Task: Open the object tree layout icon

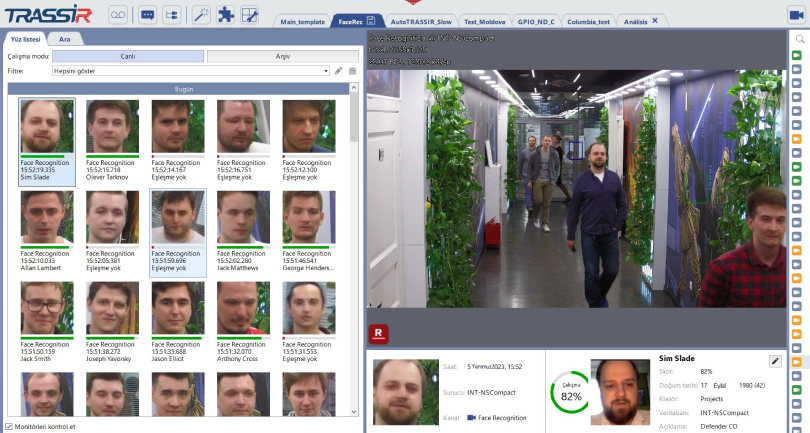Action: 172,14
